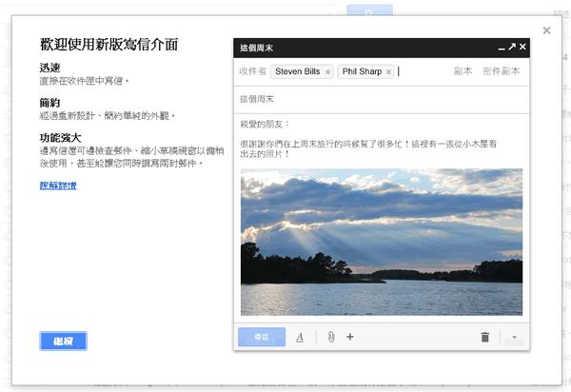This screenshot has width=571, height=392.
Task: Add a 副本 (Cc) recipient field
Action: 462,71
